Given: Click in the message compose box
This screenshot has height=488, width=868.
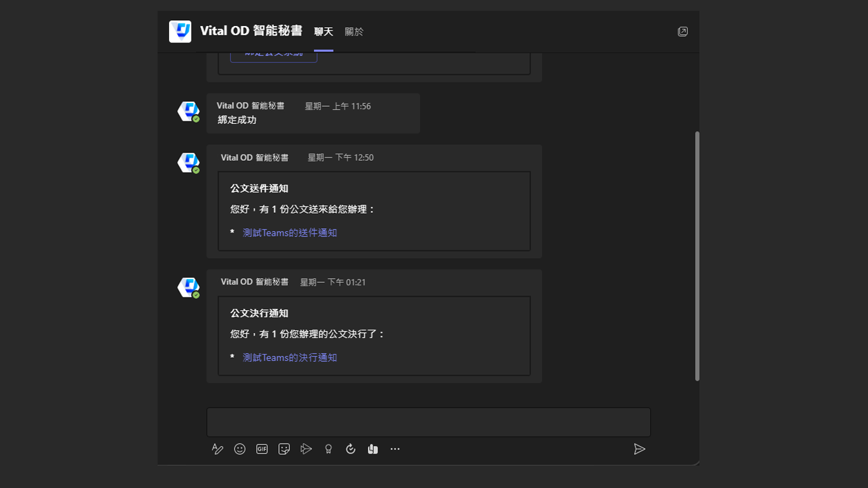Looking at the screenshot, I should tap(428, 422).
